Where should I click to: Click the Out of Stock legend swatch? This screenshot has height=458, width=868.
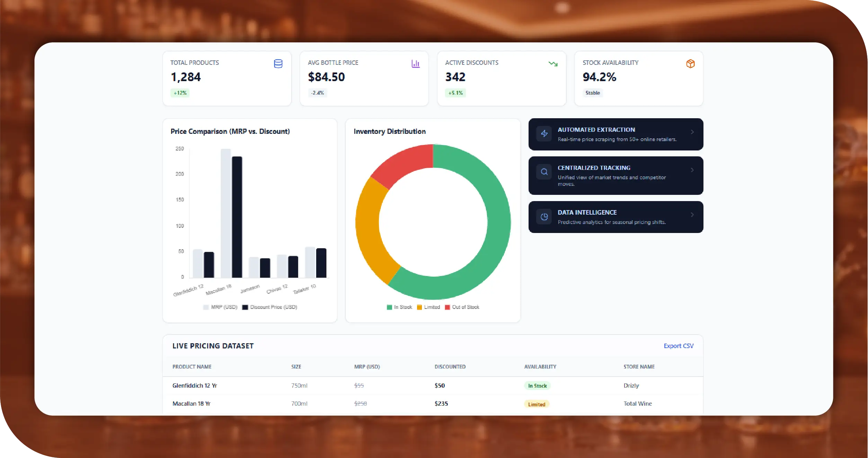click(447, 307)
